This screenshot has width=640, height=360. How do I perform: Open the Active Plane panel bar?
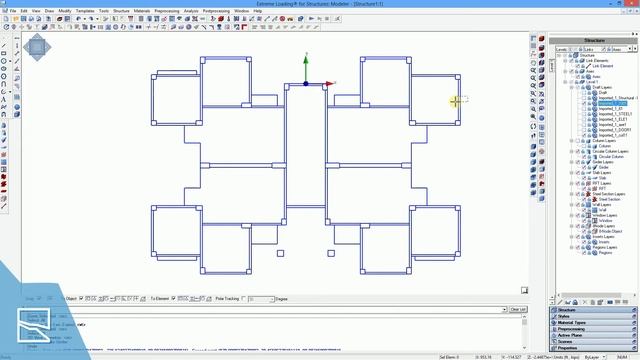(x=593, y=335)
